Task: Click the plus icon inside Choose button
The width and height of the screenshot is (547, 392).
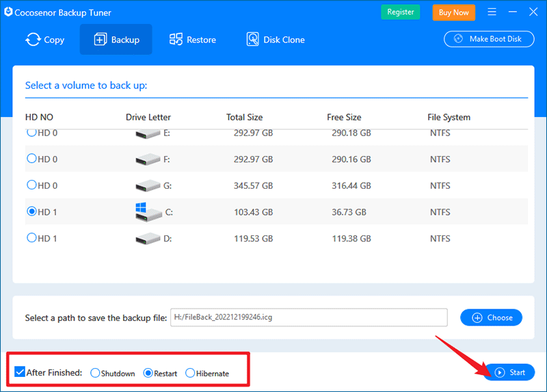Action: (477, 317)
